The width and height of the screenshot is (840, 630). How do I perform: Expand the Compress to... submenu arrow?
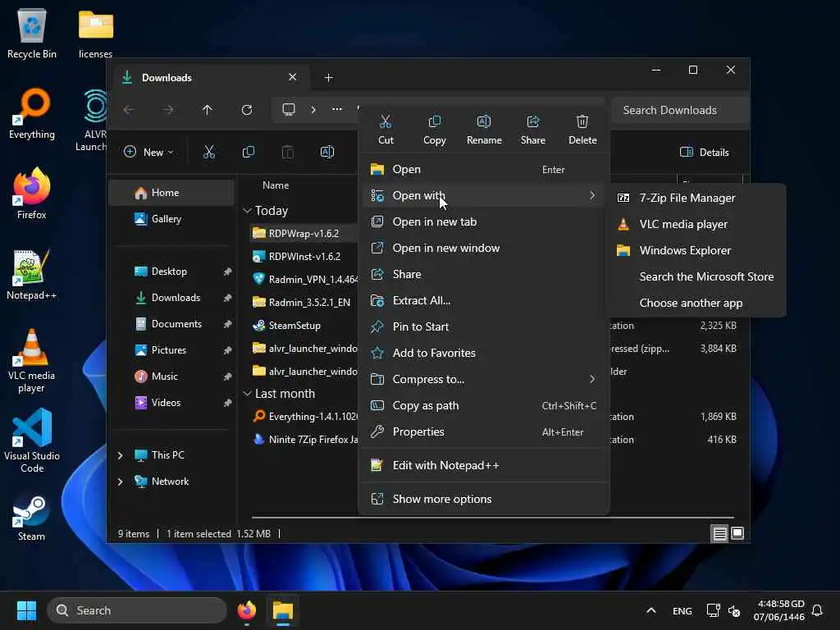(592, 379)
